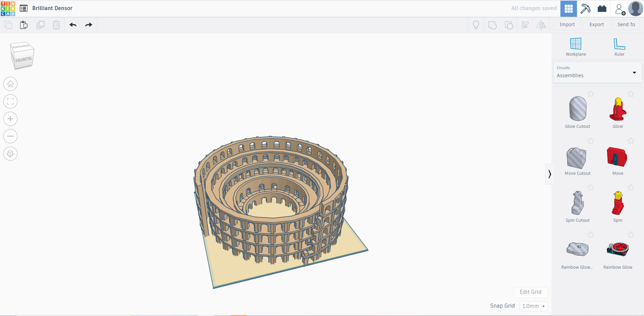644x316 pixels.
Task: Favorite the Move shape star
Action: (631, 141)
